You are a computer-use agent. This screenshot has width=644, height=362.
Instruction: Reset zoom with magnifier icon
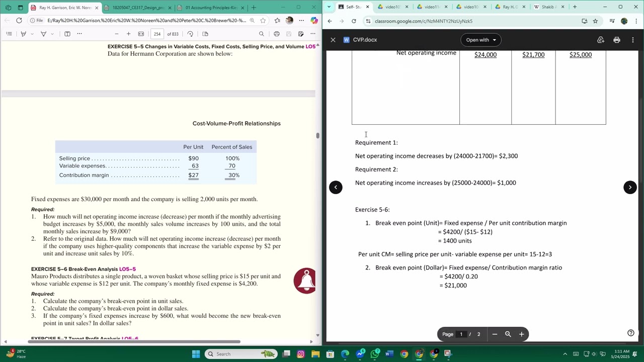[508, 334]
